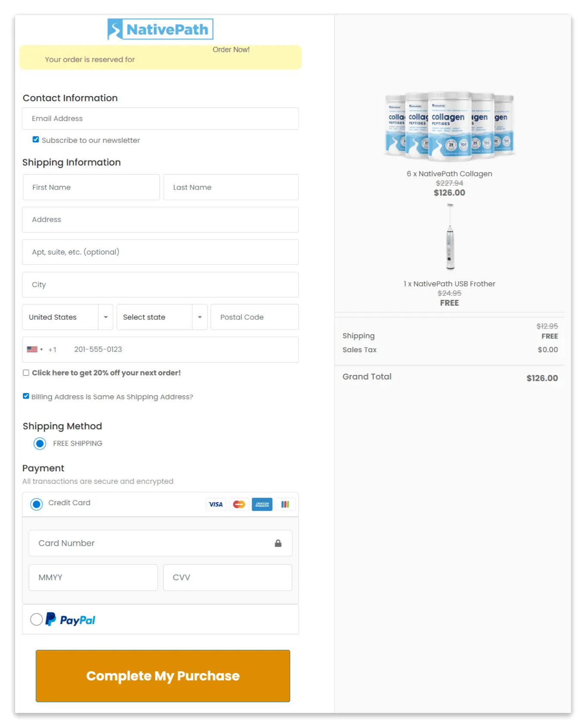Screen dimensions: 586x728
Task: Focus the Apt, suite, etc. field
Action: pyautogui.click(x=160, y=252)
